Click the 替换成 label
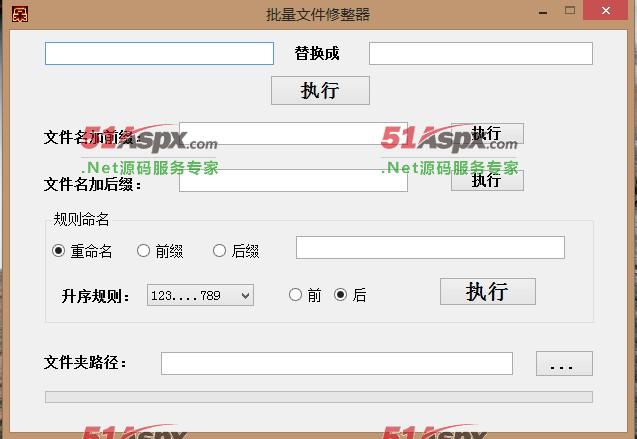Image resolution: width=637 pixels, height=439 pixels. [317, 53]
